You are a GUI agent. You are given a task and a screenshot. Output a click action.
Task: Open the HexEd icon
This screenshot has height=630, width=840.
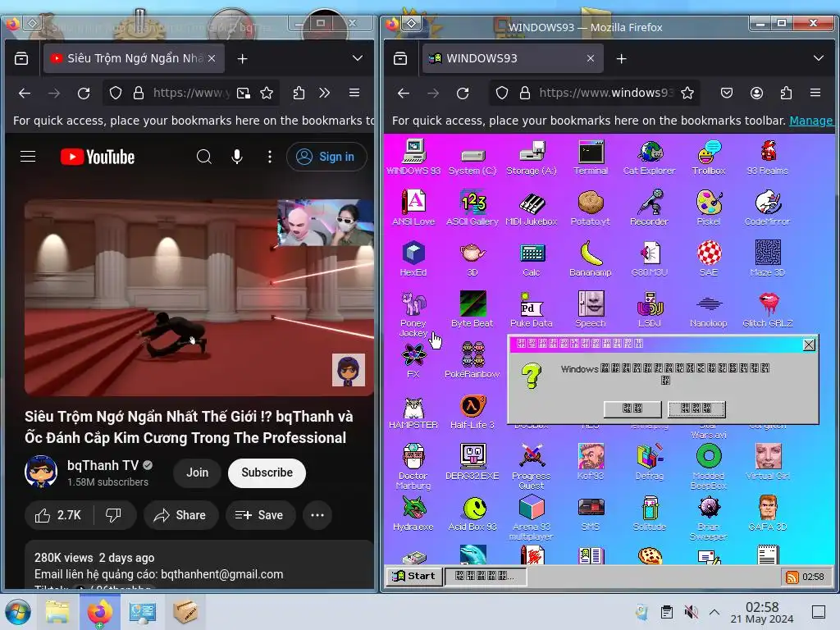413,258
